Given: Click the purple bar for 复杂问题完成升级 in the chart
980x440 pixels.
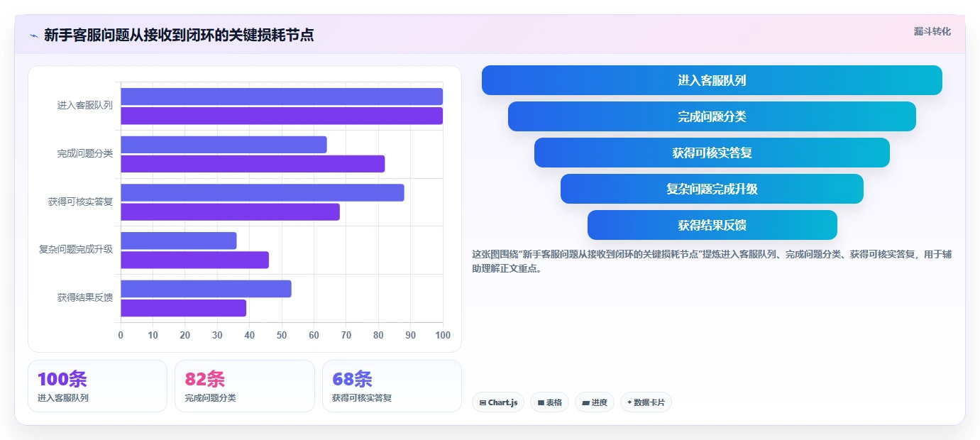Looking at the screenshot, I should 194,260.
